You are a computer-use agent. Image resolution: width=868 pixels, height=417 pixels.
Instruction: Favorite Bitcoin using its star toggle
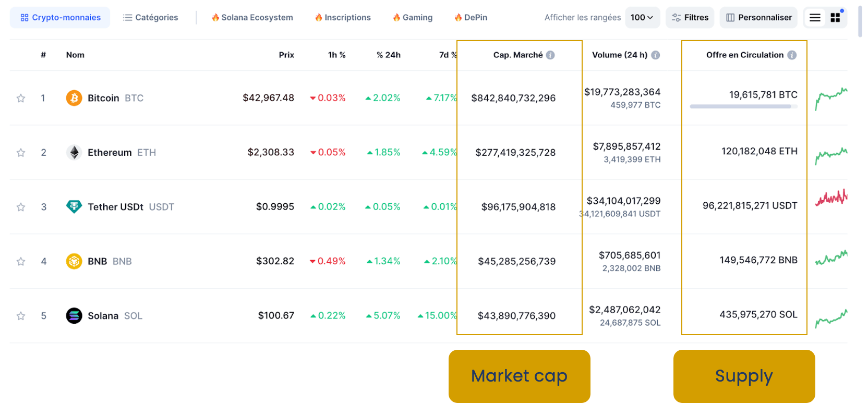[20, 97]
